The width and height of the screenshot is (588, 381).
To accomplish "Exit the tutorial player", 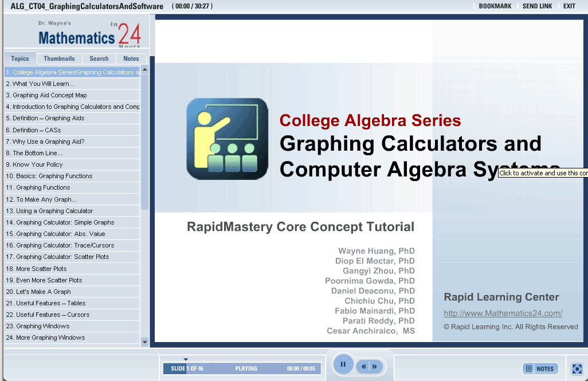I will (x=569, y=6).
